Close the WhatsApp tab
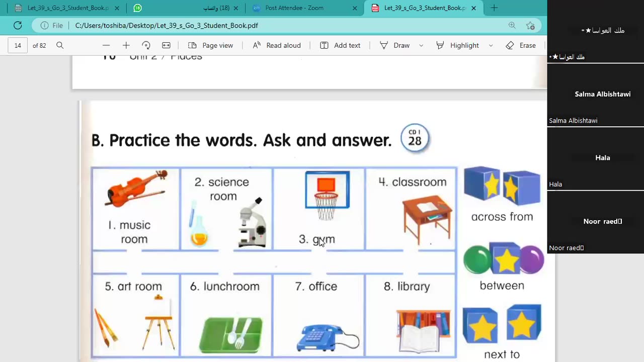Screen dimensions: 644x362 pos(235,8)
